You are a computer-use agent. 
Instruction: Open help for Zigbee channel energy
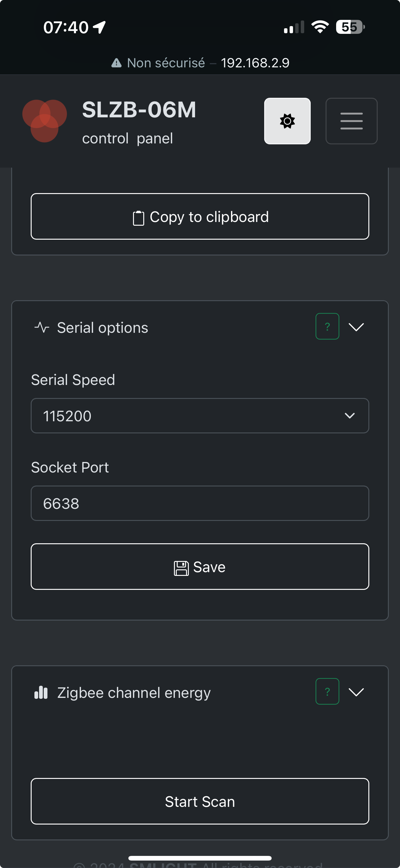coord(327,691)
